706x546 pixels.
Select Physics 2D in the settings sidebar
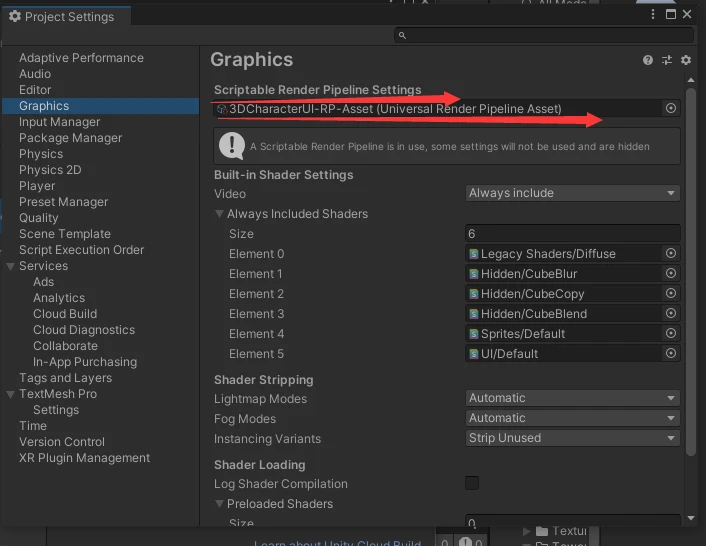coord(50,170)
